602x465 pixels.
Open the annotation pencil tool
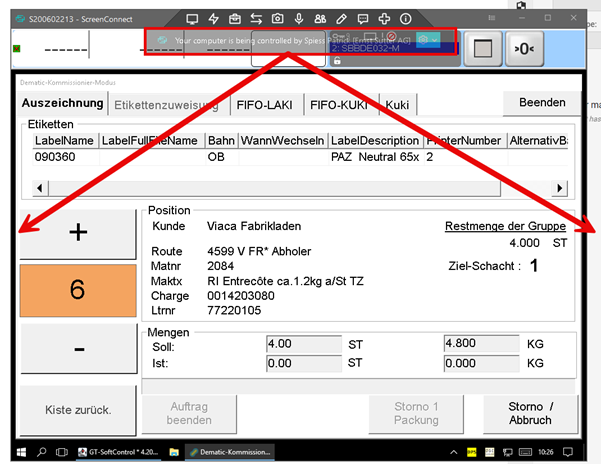(341, 19)
